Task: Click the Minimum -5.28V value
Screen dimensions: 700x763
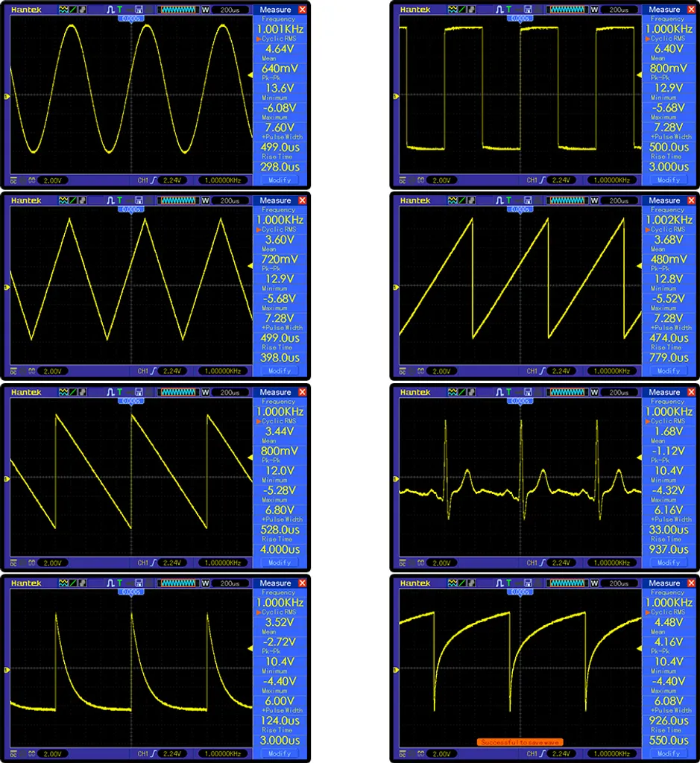Action: click(280, 490)
